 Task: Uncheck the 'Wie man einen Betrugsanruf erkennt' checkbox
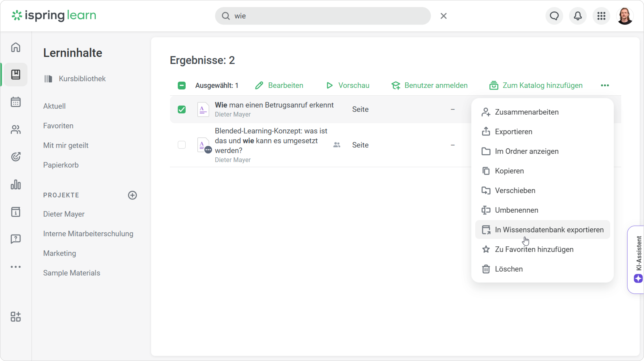pyautogui.click(x=182, y=109)
